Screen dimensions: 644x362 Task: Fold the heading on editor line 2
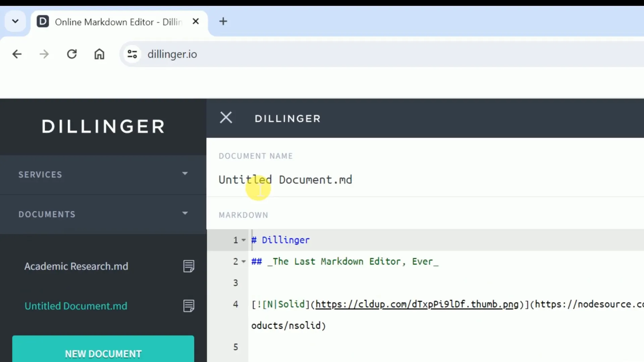click(244, 261)
